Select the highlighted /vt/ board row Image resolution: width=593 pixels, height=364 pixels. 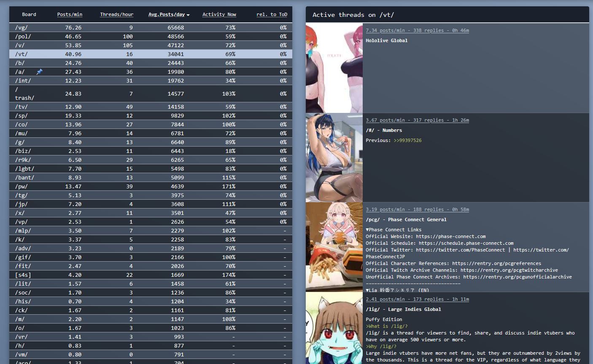pyautogui.click(x=151, y=54)
